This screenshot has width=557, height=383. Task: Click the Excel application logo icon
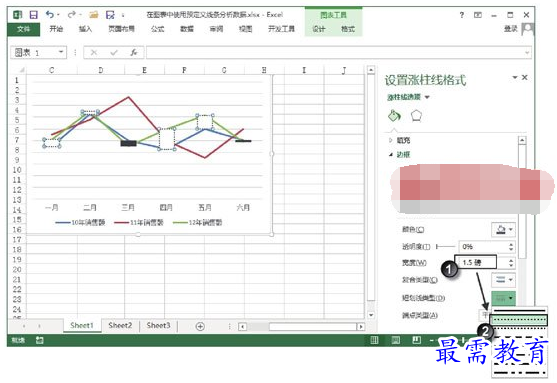[17, 15]
